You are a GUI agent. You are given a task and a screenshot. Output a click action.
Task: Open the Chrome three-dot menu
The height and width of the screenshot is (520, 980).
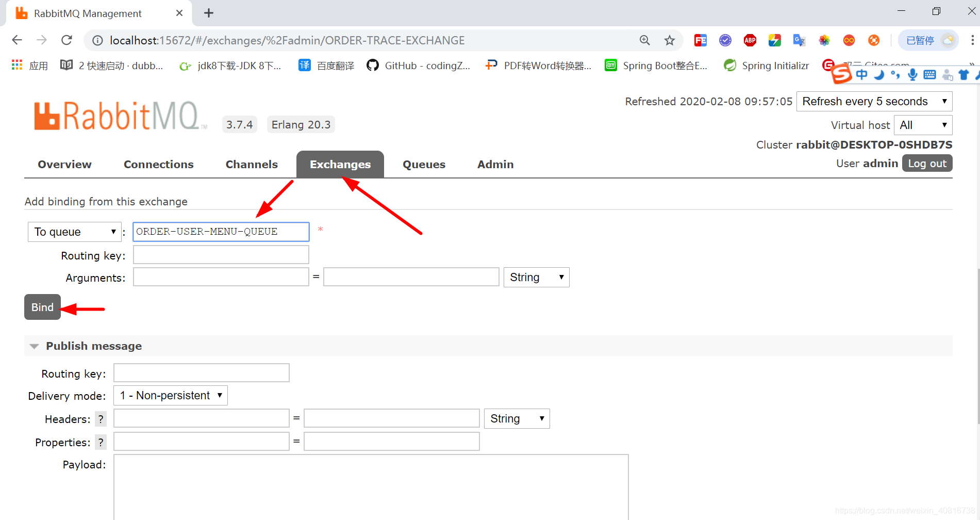(x=972, y=40)
